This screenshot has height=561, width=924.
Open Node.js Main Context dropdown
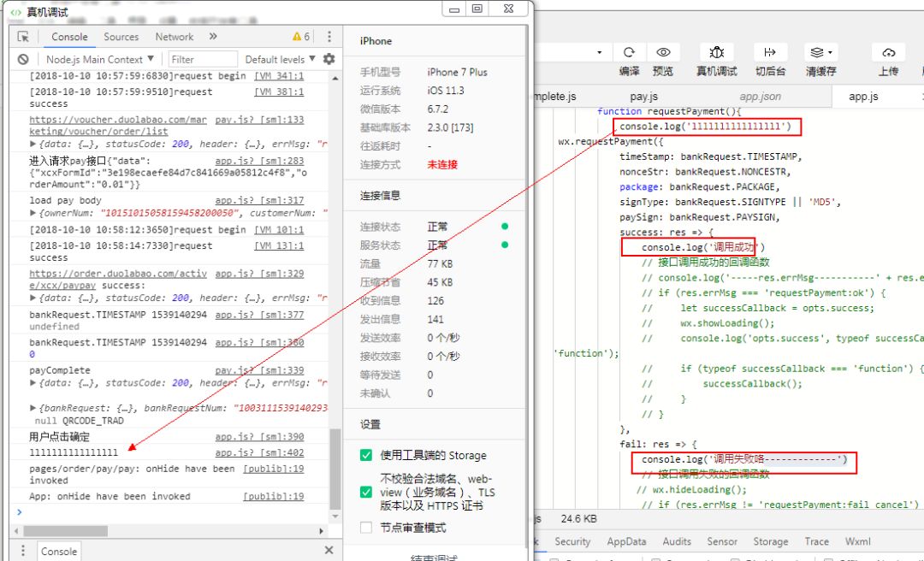[x=100, y=59]
